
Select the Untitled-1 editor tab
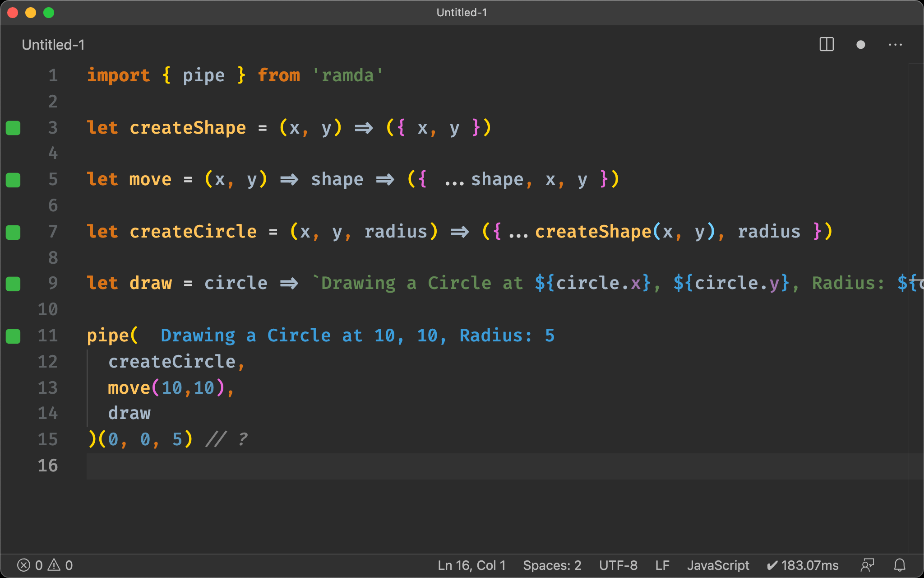pos(53,45)
